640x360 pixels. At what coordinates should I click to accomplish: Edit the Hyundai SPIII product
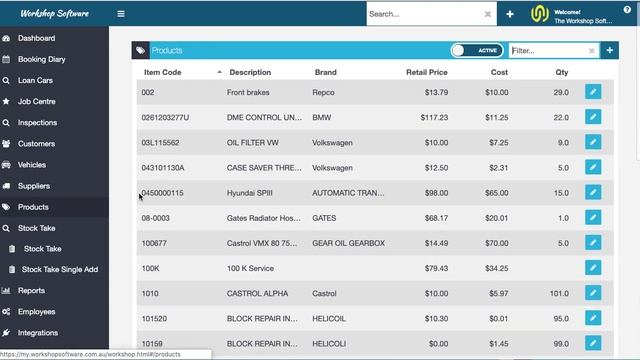(x=593, y=192)
